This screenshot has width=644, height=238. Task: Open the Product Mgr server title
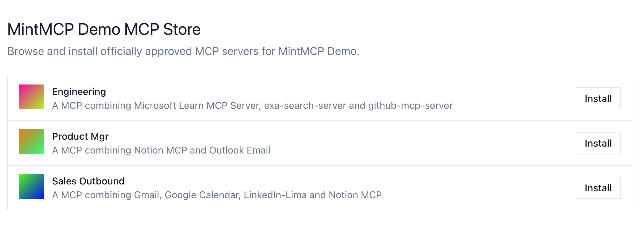(80, 136)
